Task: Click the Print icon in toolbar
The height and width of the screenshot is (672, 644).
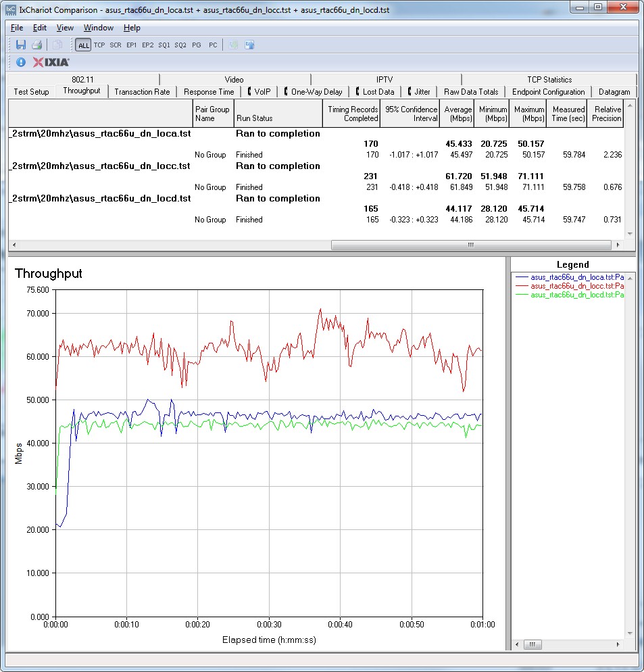Action: 37,45
